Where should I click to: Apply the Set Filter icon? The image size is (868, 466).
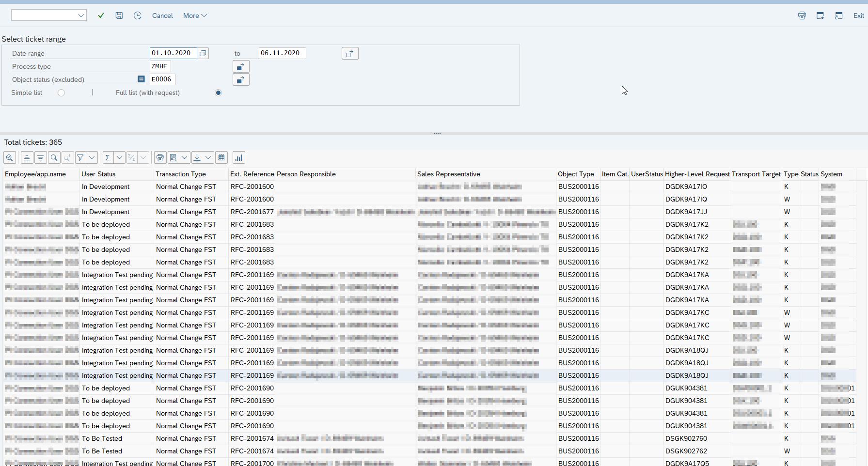click(x=80, y=157)
